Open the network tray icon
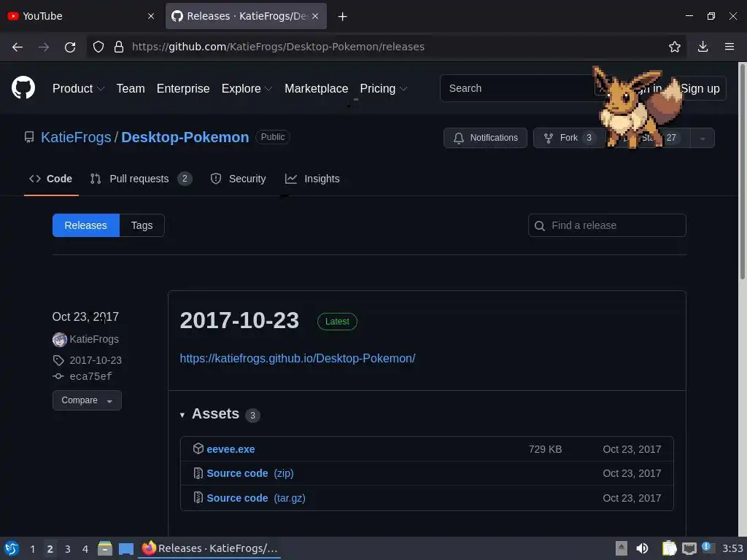 click(x=689, y=548)
